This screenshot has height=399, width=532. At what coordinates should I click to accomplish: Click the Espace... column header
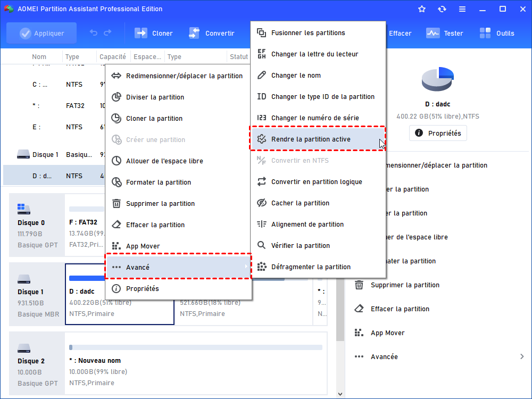tap(147, 57)
